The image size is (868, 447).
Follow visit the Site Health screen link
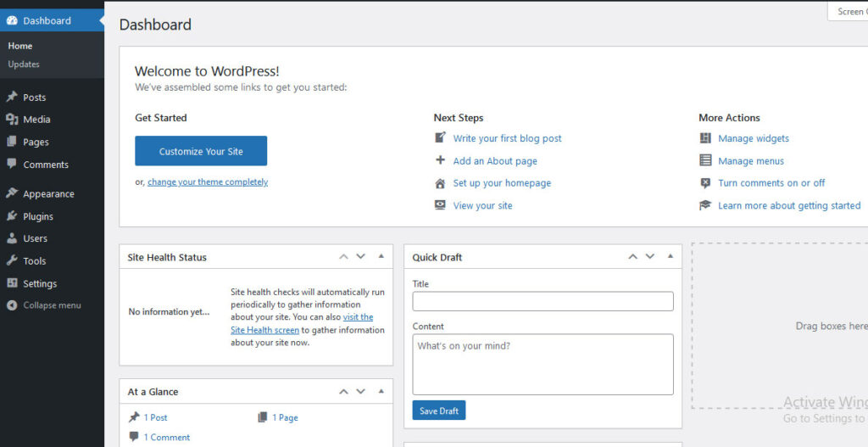tap(264, 330)
